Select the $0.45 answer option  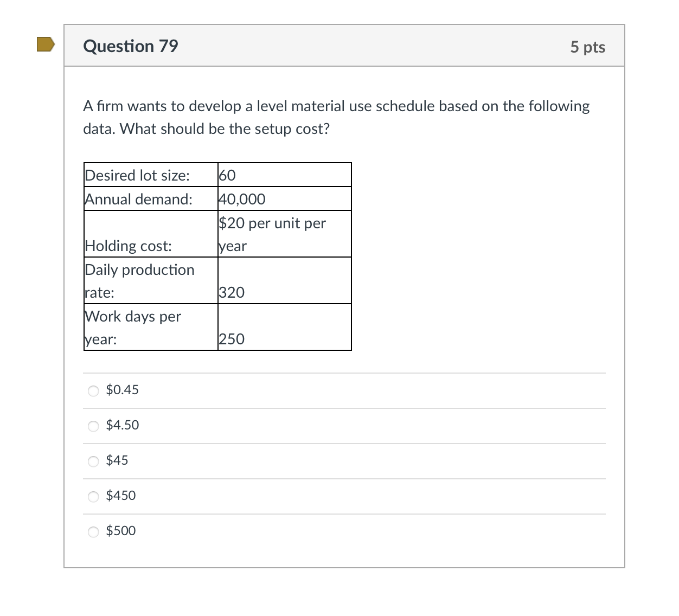pyautogui.click(x=93, y=390)
